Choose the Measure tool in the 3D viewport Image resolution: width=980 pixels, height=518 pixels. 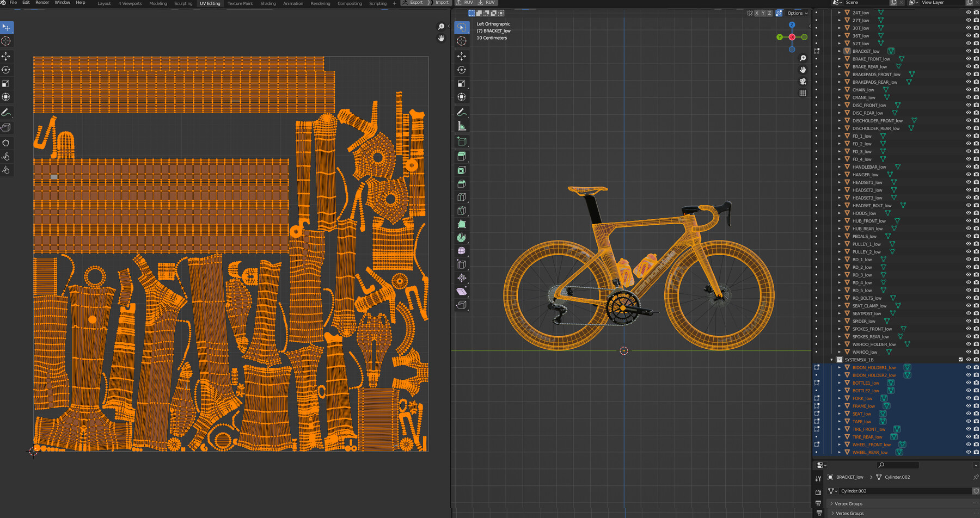pos(462,126)
